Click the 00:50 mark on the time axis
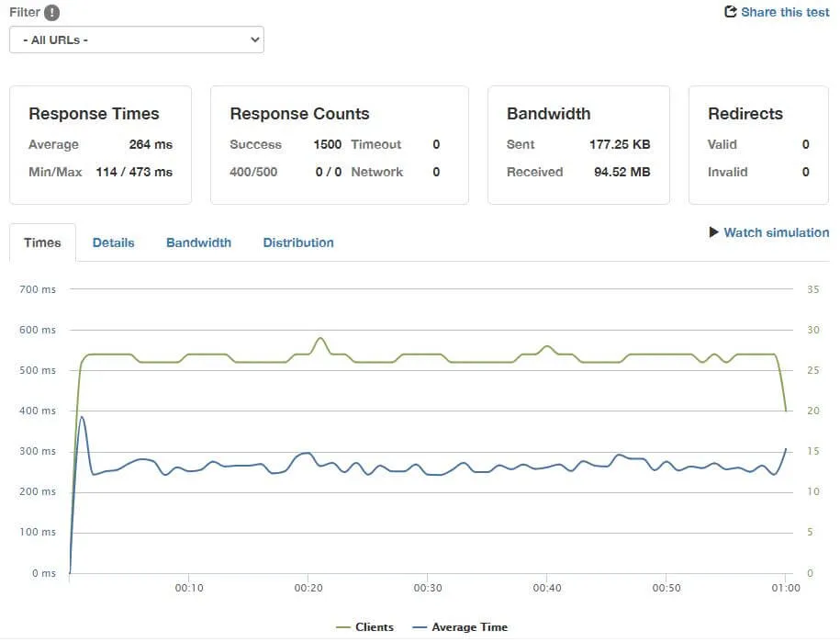 (666, 588)
